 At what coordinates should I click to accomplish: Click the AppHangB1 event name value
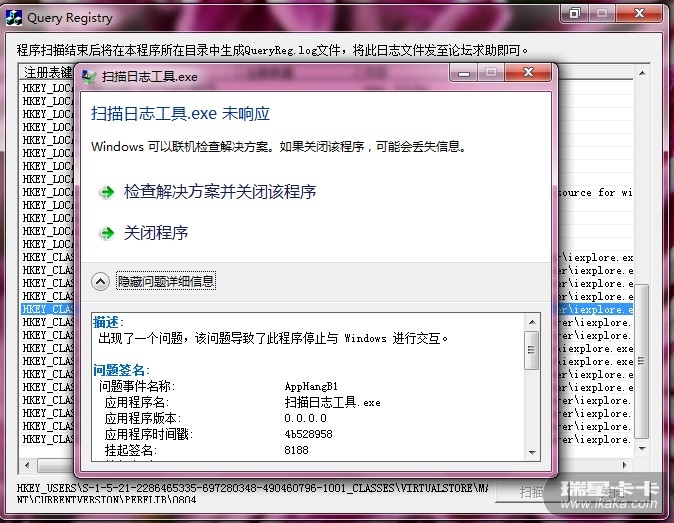(311, 386)
